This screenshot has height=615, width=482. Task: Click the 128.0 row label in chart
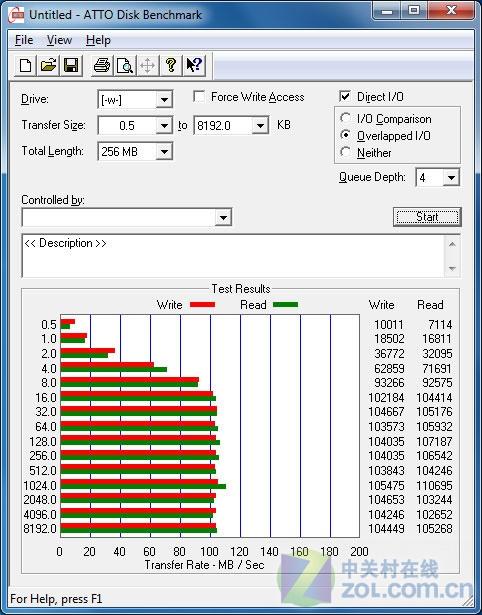point(43,442)
